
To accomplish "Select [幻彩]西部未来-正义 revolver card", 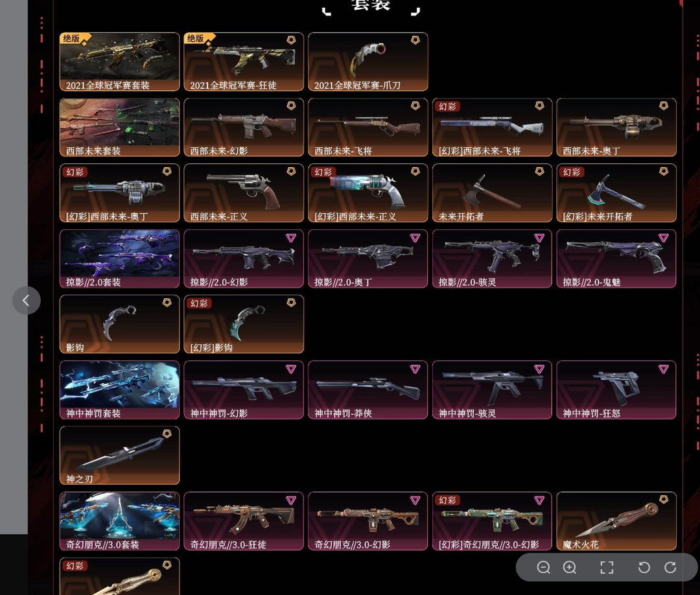I will click(368, 193).
